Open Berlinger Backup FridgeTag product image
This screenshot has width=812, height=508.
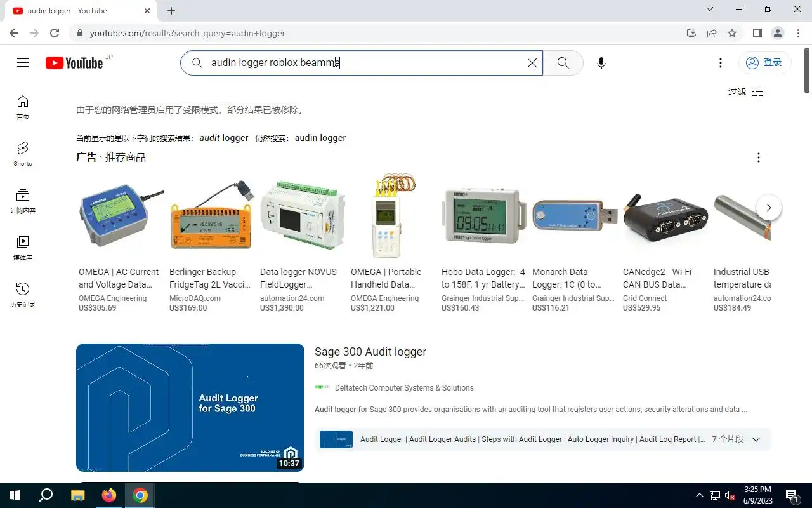pyautogui.click(x=211, y=217)
